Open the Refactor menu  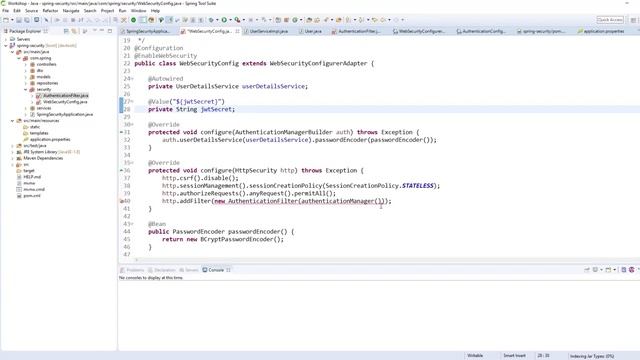pyautogui.click(x=50, y=11)
